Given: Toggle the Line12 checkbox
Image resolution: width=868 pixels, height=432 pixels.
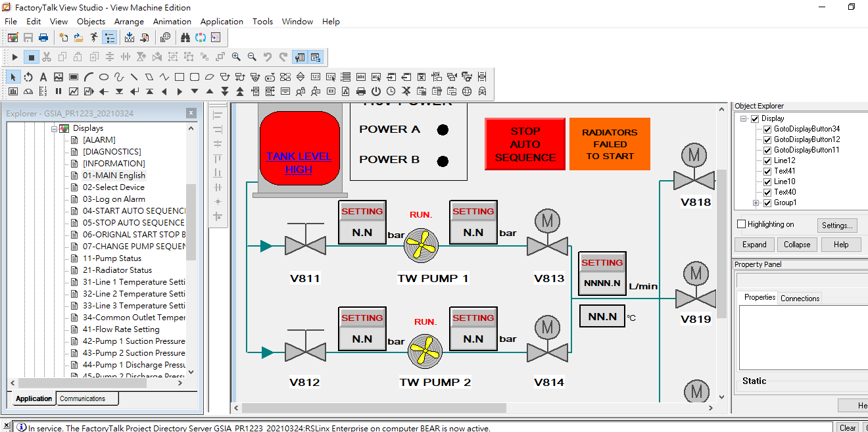Looking at the screenshot, I should [767, 160].
